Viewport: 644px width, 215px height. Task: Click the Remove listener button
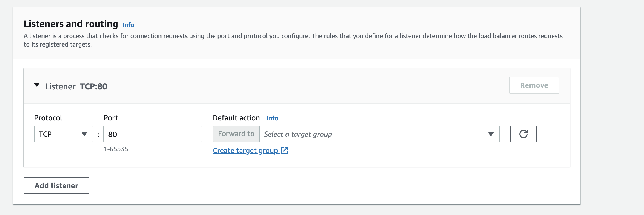pos(534,85)
